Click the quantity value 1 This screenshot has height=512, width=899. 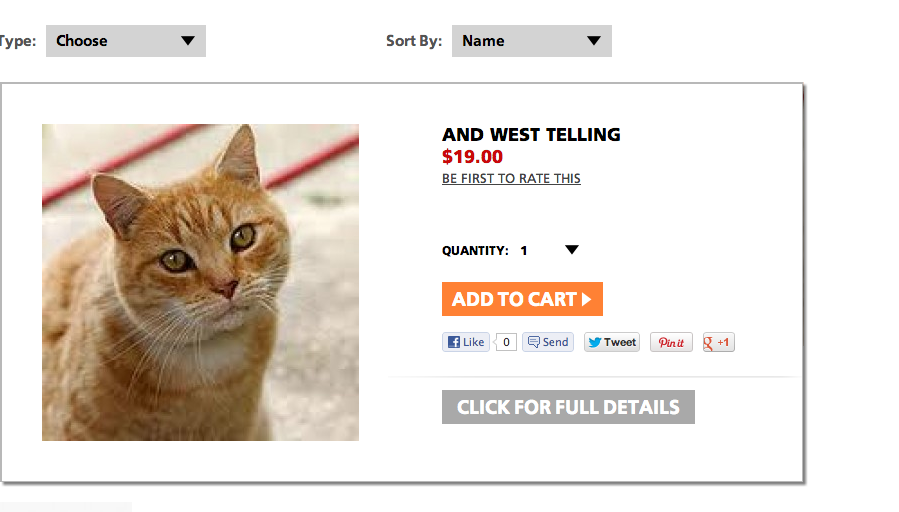tap(523, 251)
